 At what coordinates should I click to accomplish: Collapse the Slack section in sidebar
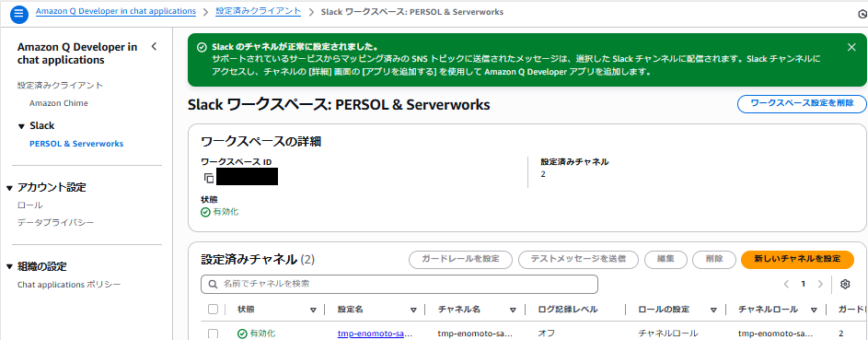[21, 126]
